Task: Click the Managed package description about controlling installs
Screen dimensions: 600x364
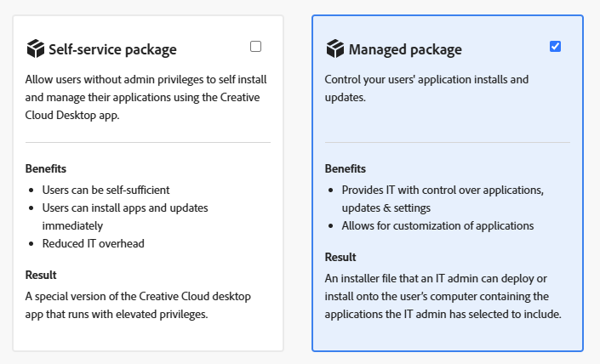Action: 426,88
